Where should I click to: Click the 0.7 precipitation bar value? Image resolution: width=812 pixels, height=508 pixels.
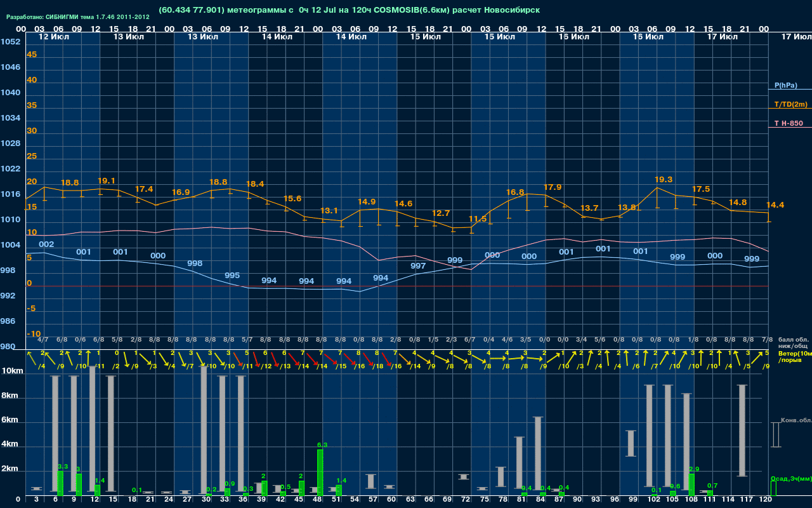(712, 485)
